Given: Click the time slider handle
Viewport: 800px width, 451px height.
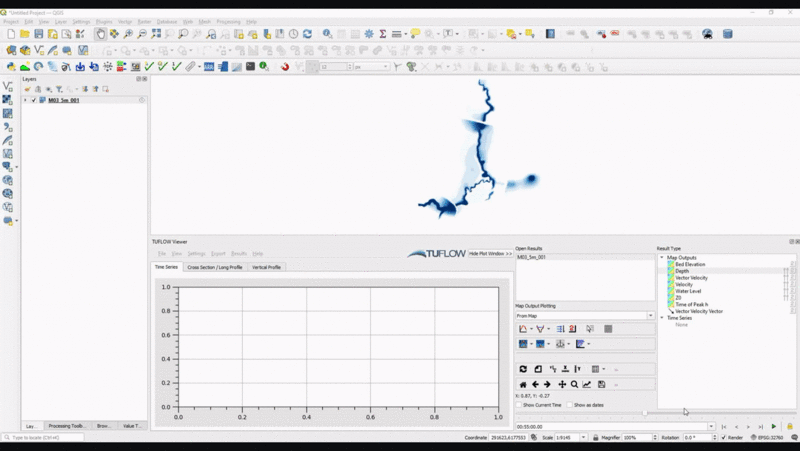Looking at the screenshot, I should coord(645,413).
